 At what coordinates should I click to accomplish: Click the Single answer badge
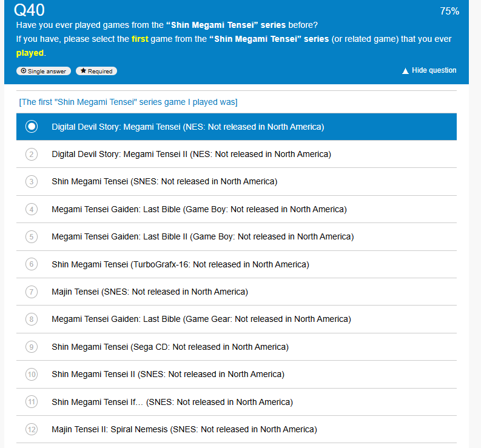point(44,71)
